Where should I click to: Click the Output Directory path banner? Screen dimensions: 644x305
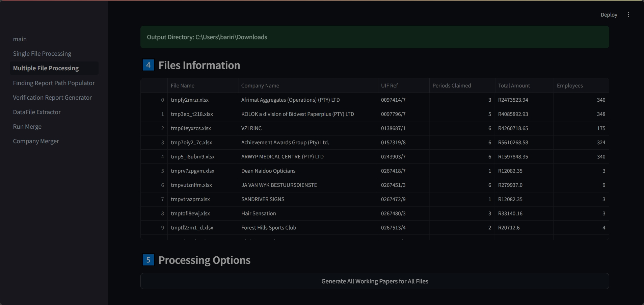375,37
